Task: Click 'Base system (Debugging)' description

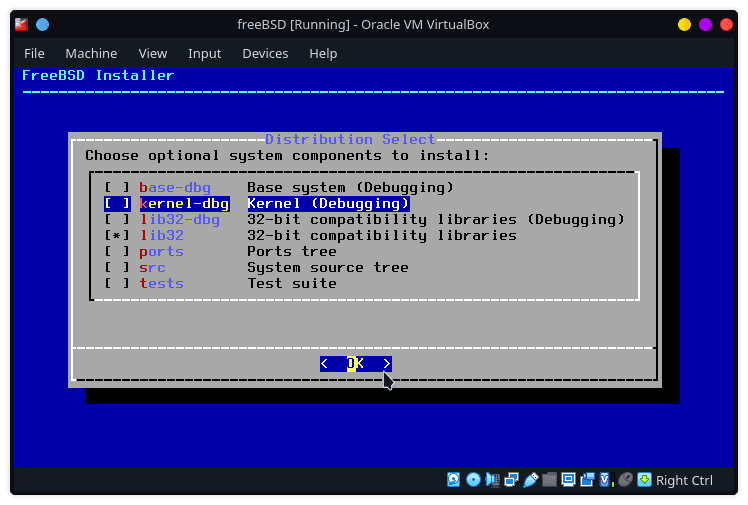Action: (350, 187)
